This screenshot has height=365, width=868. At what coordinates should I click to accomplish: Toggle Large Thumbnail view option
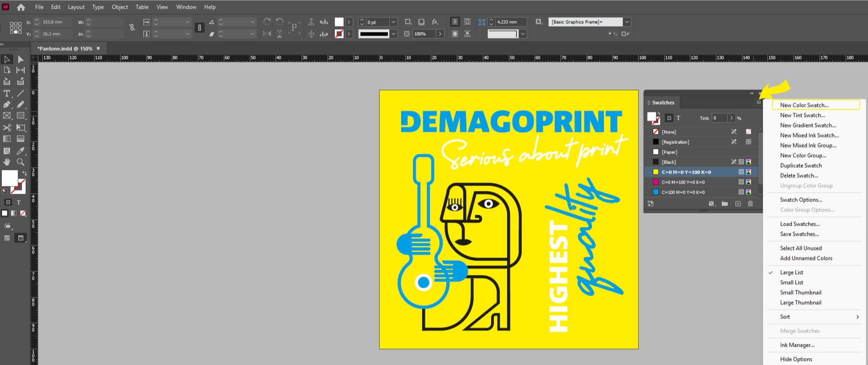pos(800,302)
